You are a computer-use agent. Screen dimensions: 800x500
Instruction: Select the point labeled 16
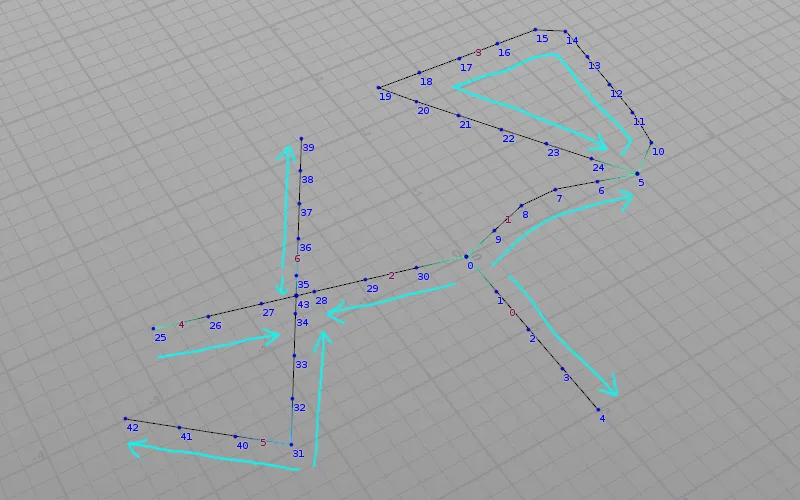[x=497, y=44]
